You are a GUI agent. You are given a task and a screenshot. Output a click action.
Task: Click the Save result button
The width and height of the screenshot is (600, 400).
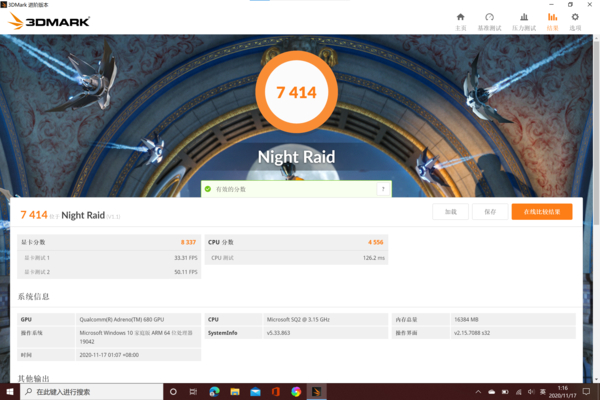point(490,212)
